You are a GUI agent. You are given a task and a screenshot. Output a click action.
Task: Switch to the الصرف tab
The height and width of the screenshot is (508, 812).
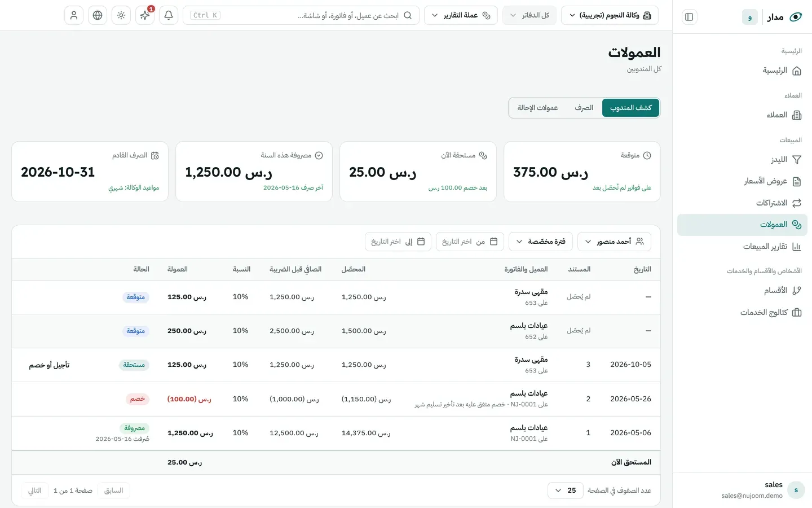(584, 108)
